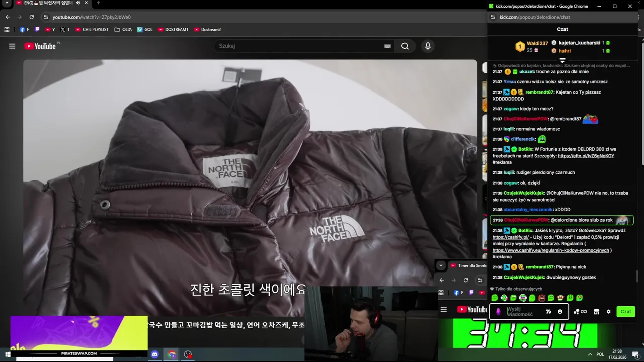Screen dimensions: 644x362
Task: Open the https://cashify.pl/ link in chat
Action: point(510,237)
